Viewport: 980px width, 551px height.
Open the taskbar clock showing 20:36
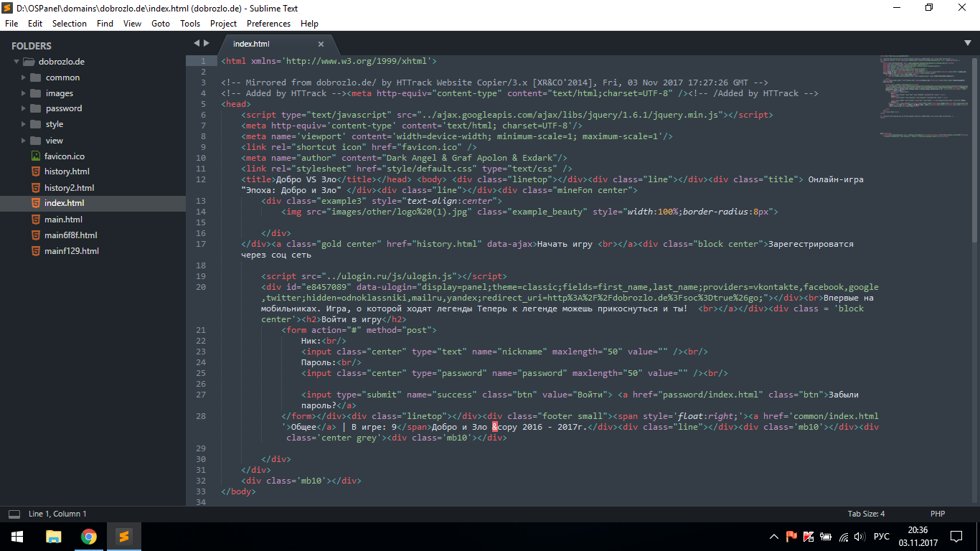pos(918,536)
